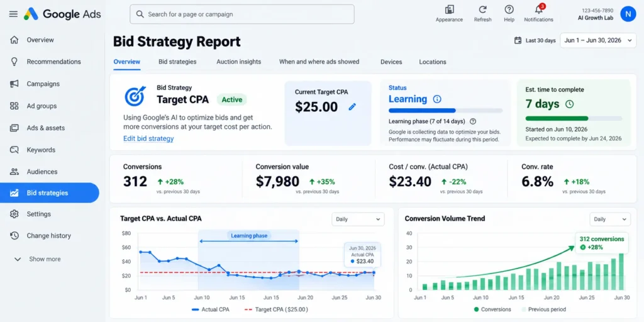The image size is (644, 322).
Task: Click the Conversions value 312
Action: point(135,181)
